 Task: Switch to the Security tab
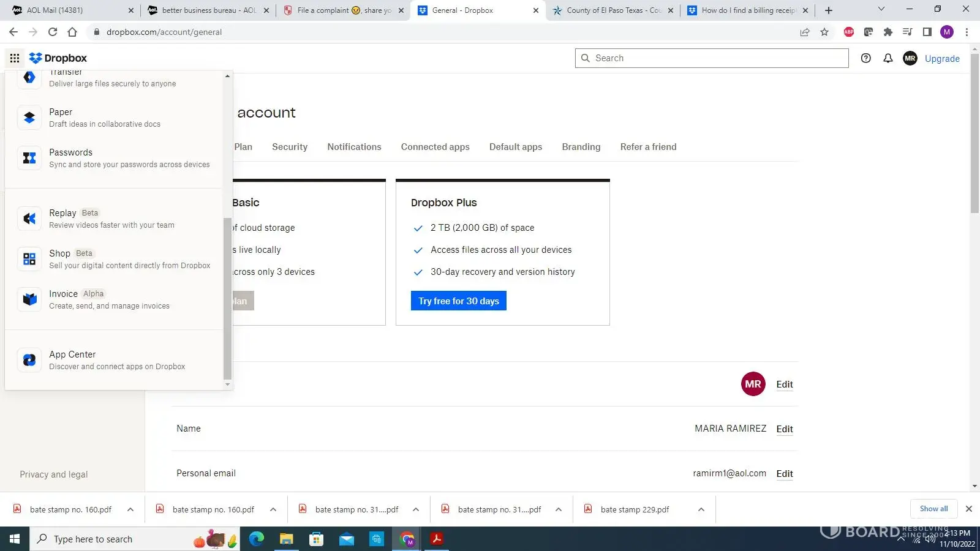(290, 147)
